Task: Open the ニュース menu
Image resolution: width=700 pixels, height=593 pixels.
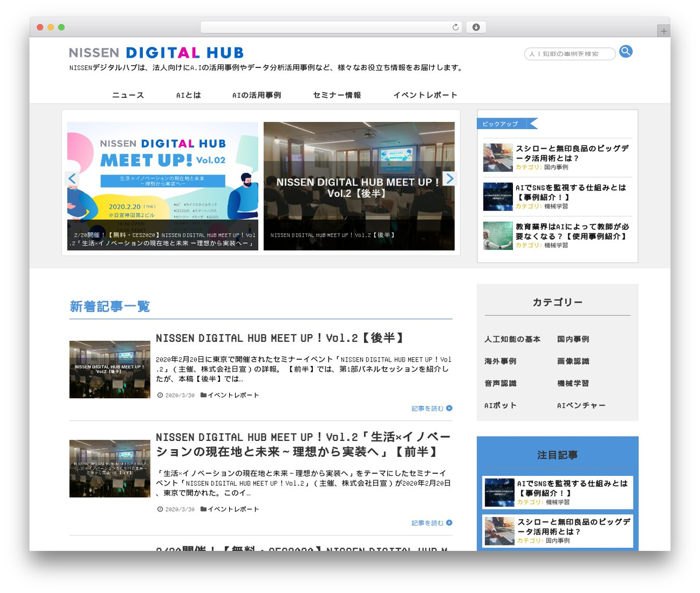Action: pos(128,95)
